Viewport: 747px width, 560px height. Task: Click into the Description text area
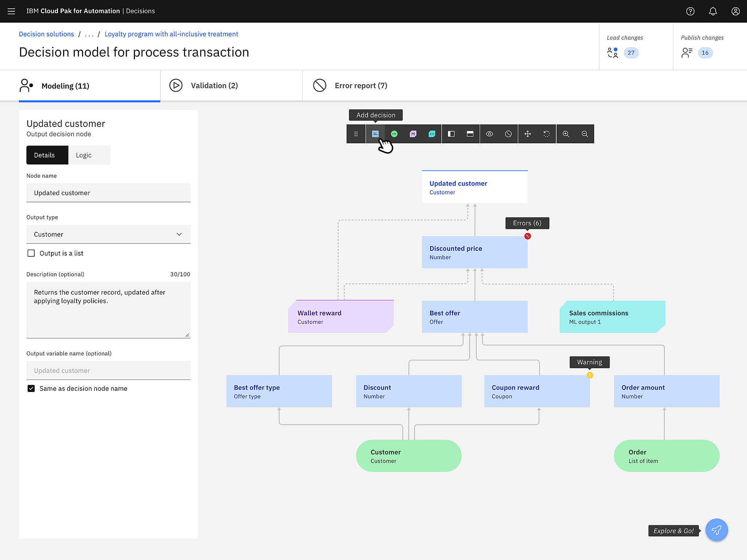[108, 310]
